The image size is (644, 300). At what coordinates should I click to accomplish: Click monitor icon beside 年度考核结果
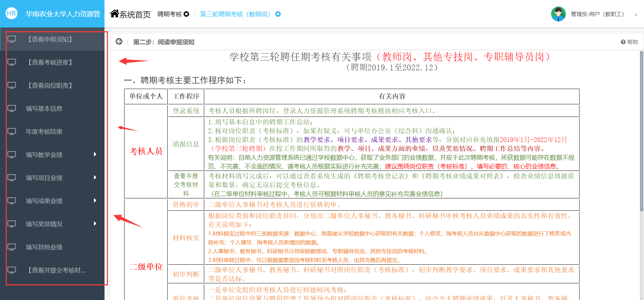point(12,132)
